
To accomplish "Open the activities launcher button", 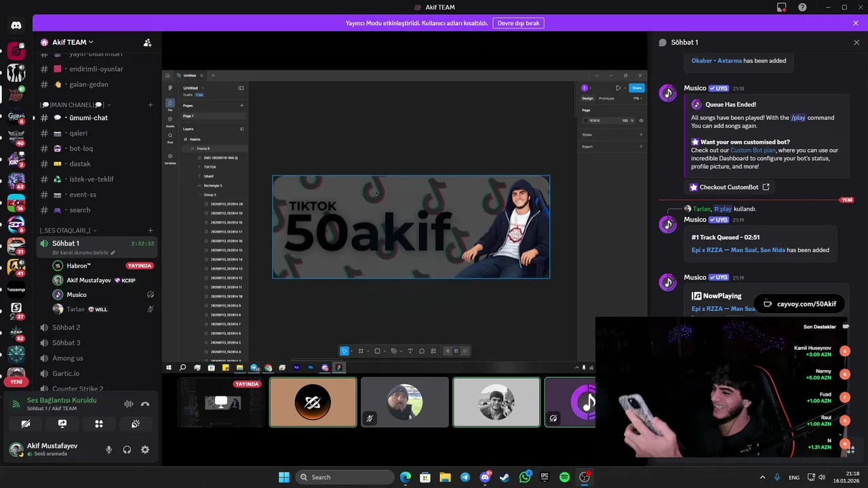I will [99, 424].
